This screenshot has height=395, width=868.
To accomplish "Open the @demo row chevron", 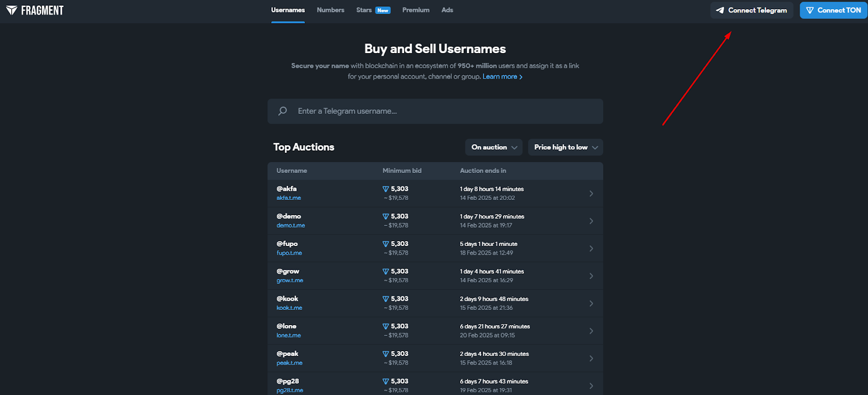I will pyautogui.click(x=591, y=221).
